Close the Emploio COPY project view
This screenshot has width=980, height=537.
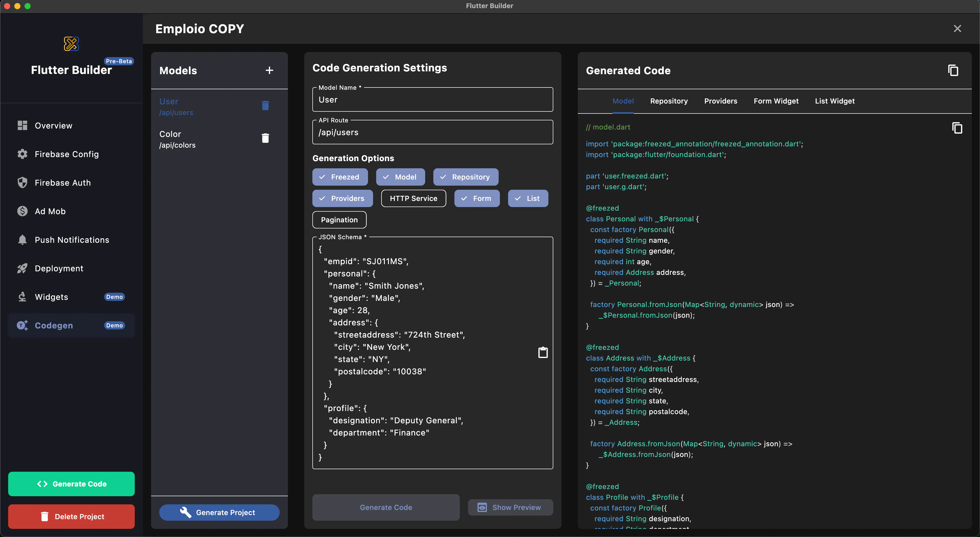[958, 29]
